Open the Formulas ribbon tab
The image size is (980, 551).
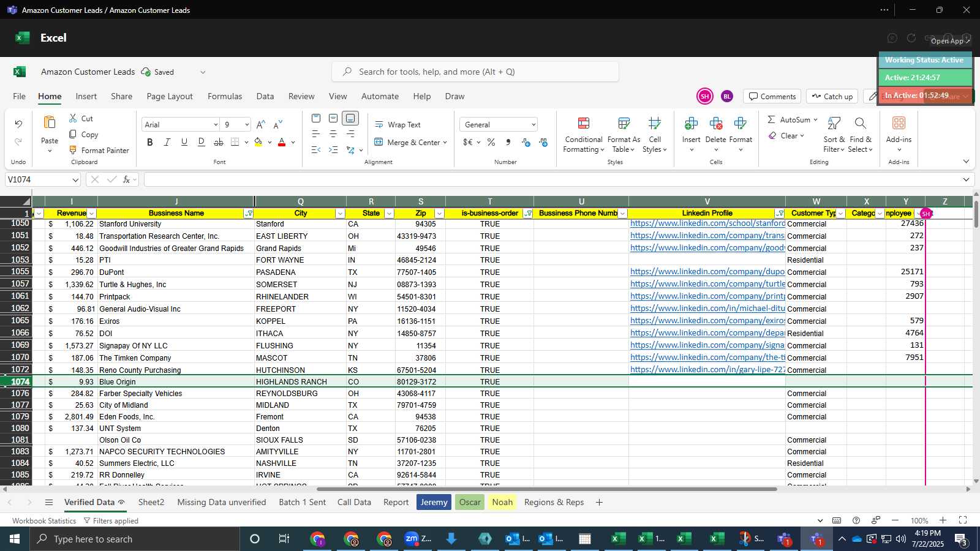tap(225, 96)
